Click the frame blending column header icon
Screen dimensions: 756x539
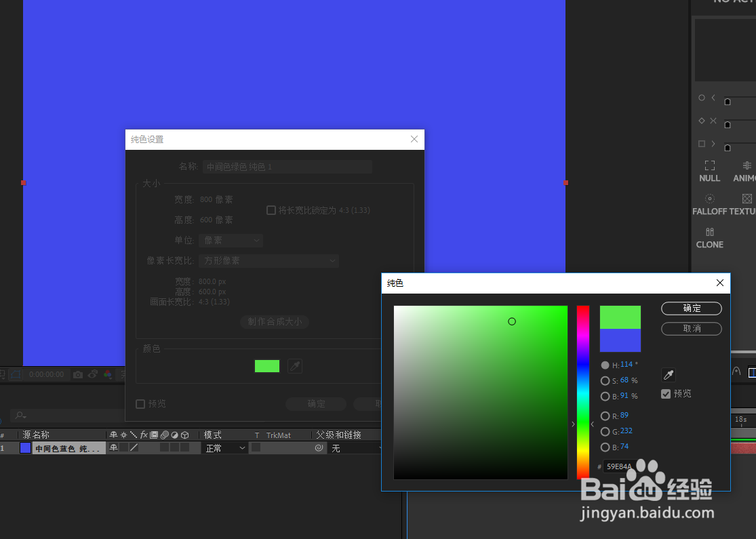coord(154,435)
